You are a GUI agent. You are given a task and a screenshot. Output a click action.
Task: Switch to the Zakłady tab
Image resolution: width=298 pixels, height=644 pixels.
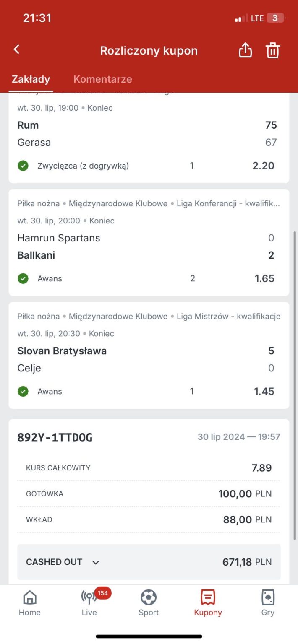pos(31,79)
